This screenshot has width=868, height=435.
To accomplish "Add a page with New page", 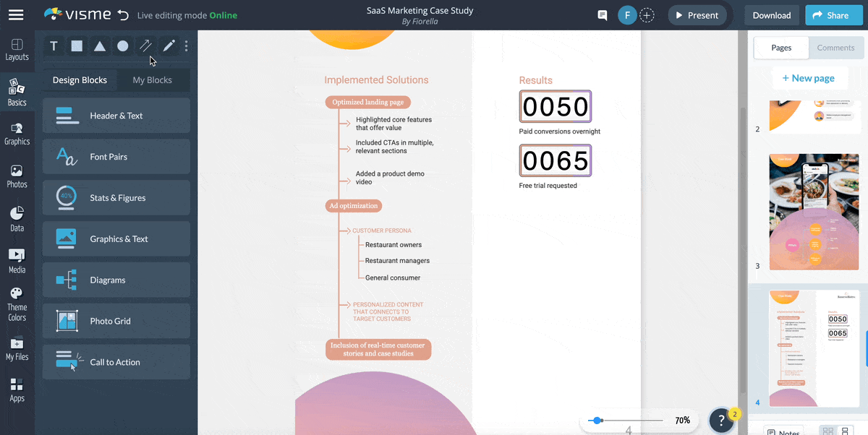I will (x=808, y=78).
